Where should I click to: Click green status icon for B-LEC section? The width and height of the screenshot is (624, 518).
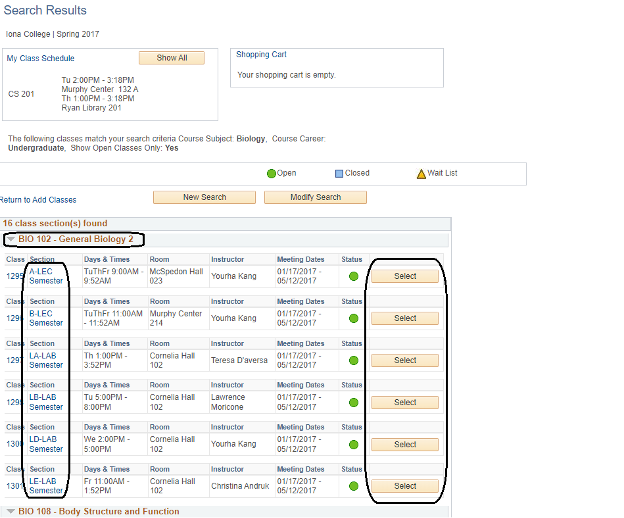353,319
